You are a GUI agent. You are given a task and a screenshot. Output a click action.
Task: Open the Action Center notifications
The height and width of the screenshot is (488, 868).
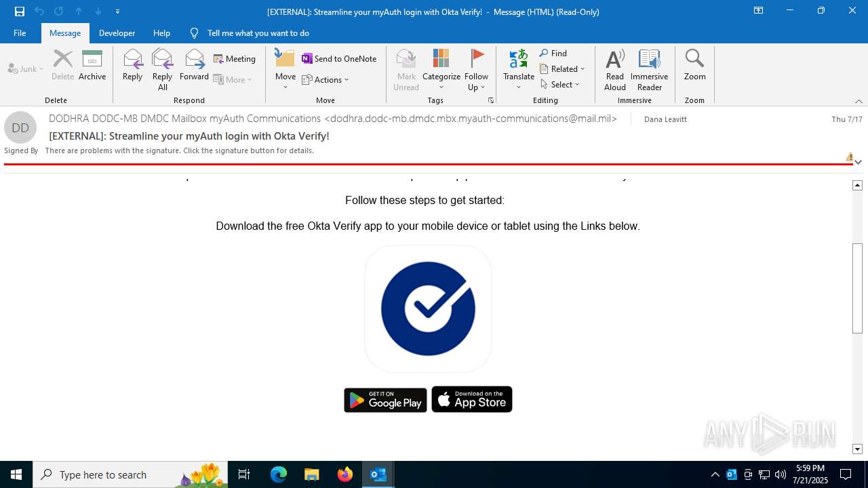pos(846,474)
